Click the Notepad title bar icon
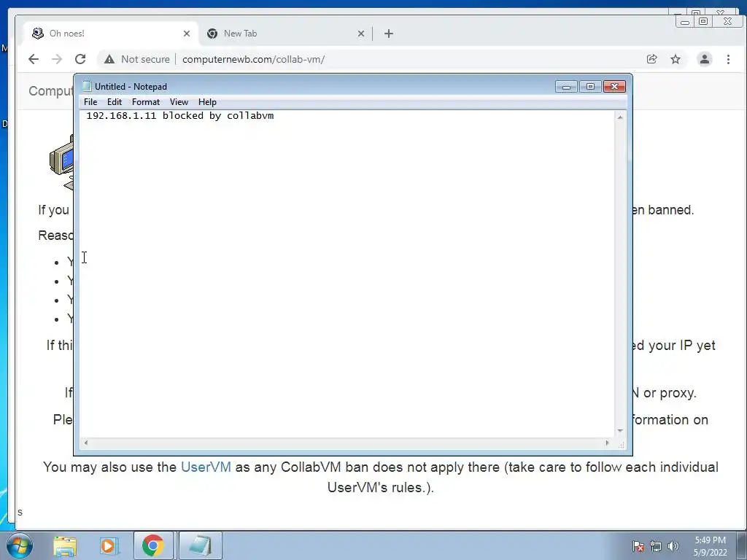Viewport: 747px width, 560px height. click(x=87, y=86)
